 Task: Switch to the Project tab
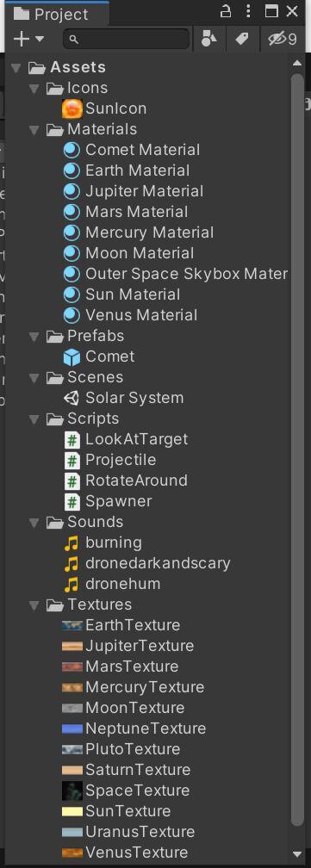(58, 13)
